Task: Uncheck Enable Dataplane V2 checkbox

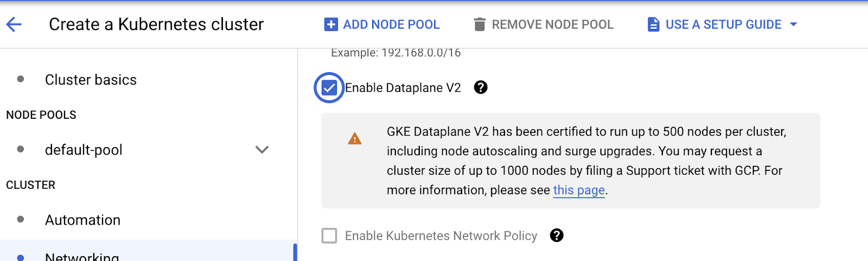Action: pyautogui.click(x=329, y=87)
